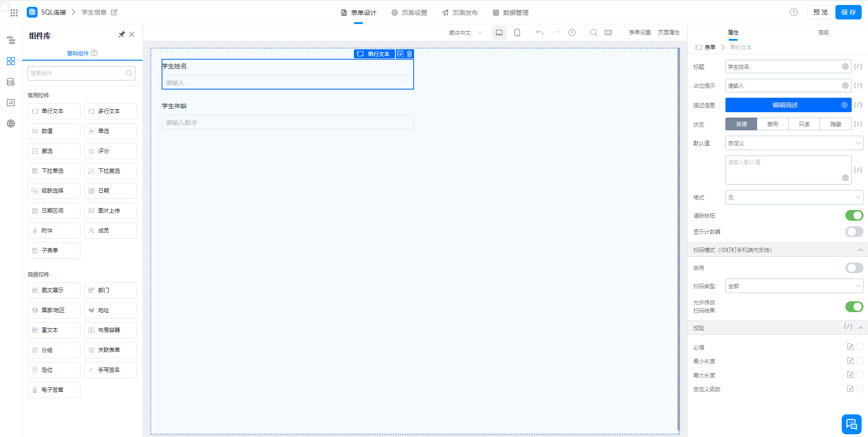Set status to 禁用
Image resolution: width=868 pixels, height=437 pixels.
[x=773, y=124]
